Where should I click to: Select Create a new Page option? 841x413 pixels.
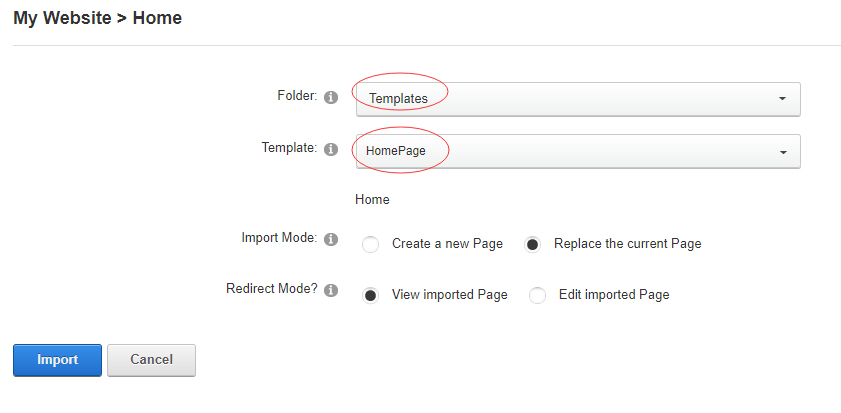(371, 244)
